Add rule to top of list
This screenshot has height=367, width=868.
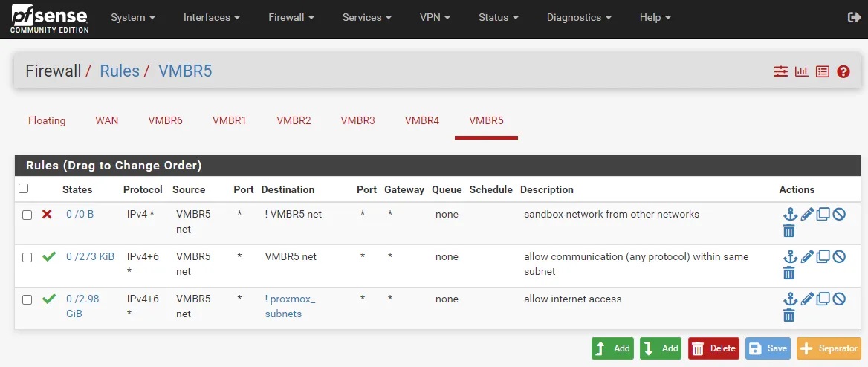point(612,348)
